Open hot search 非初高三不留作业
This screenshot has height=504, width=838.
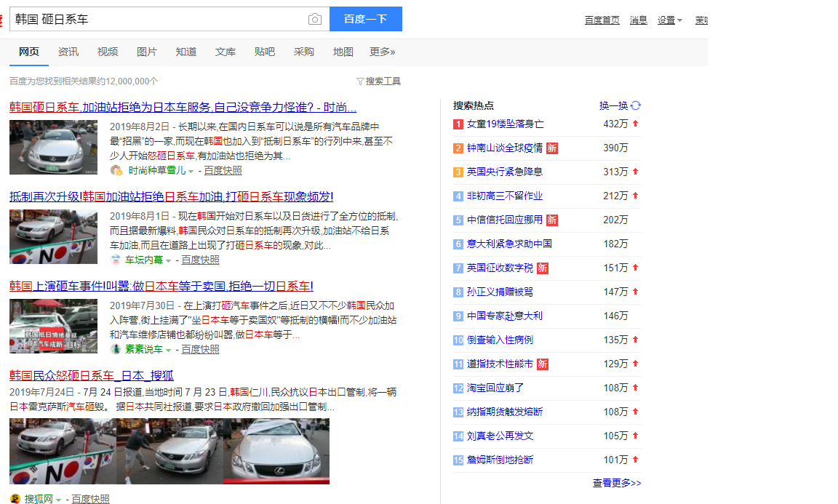click(505, 196)
